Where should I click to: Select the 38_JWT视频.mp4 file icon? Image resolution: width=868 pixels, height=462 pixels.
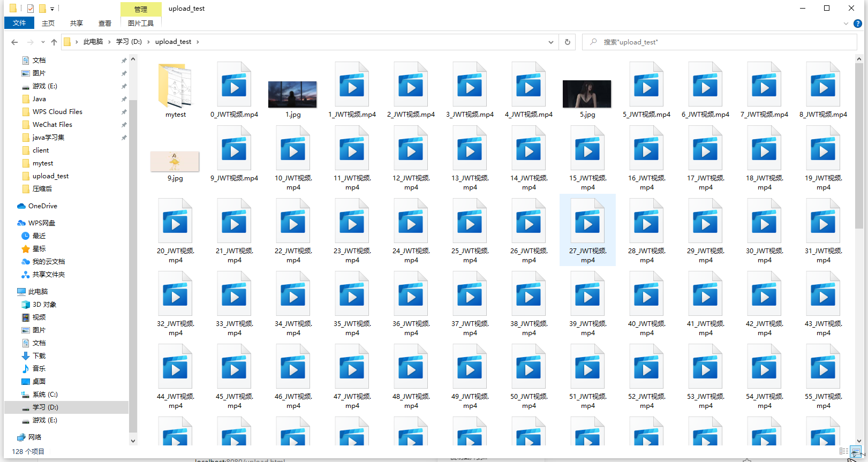click(529, 293)
